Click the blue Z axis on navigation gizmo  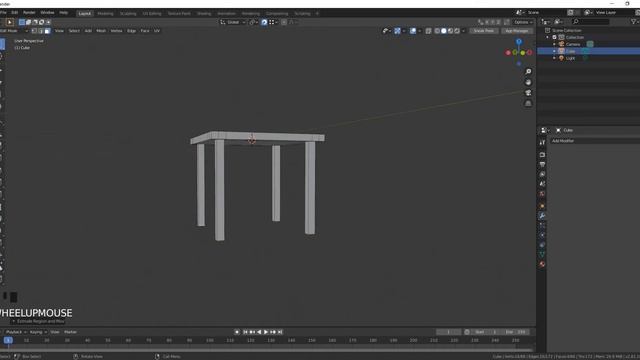pos(519,42)
